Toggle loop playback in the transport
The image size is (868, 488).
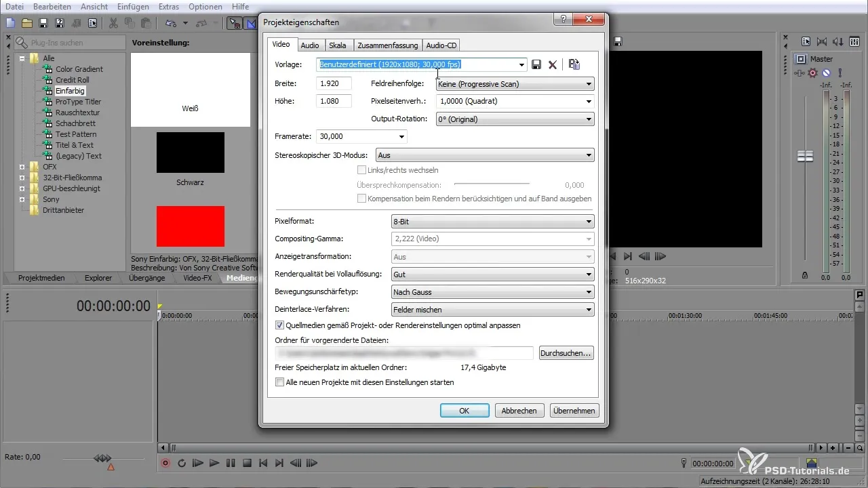[182, 464]
